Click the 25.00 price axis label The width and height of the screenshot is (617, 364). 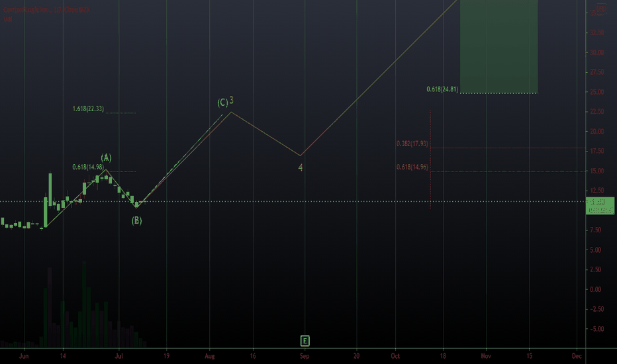(x=597, y=92)
